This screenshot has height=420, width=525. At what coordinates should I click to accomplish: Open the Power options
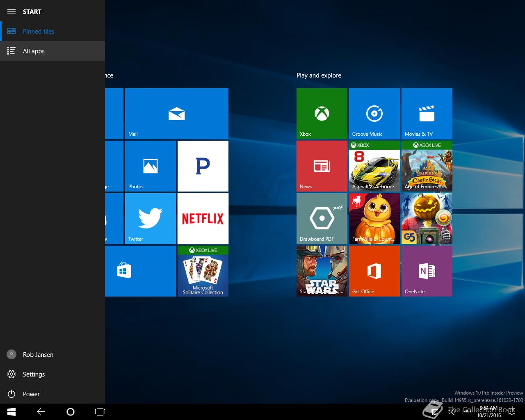[x=52, y=394]
